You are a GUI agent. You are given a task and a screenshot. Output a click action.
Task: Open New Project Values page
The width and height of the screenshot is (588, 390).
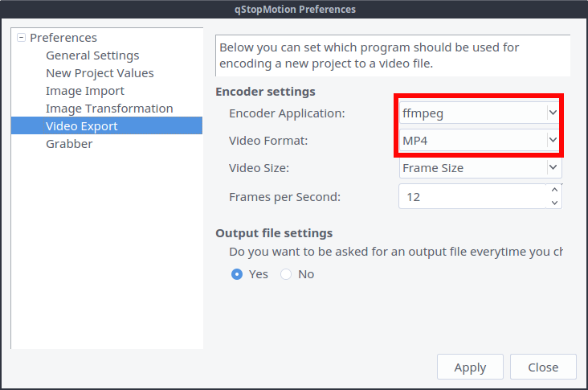pos(100,73)
